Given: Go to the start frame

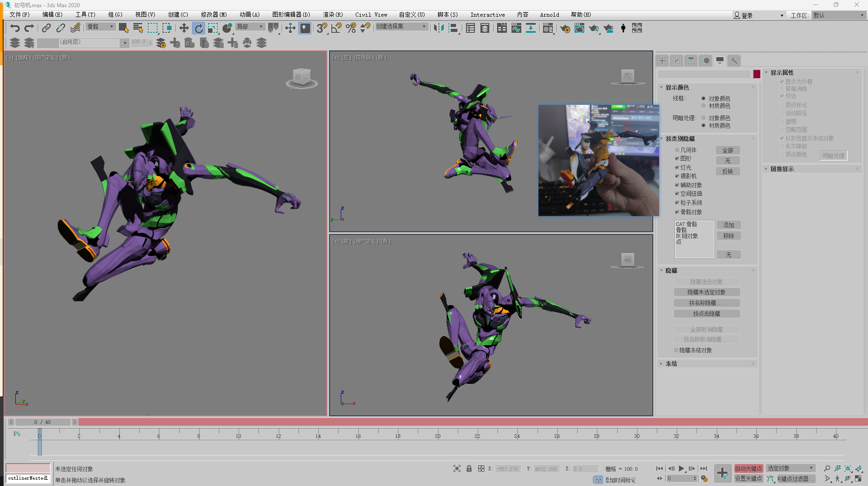Looking at the screenshot, I should (x=660, y=468).
